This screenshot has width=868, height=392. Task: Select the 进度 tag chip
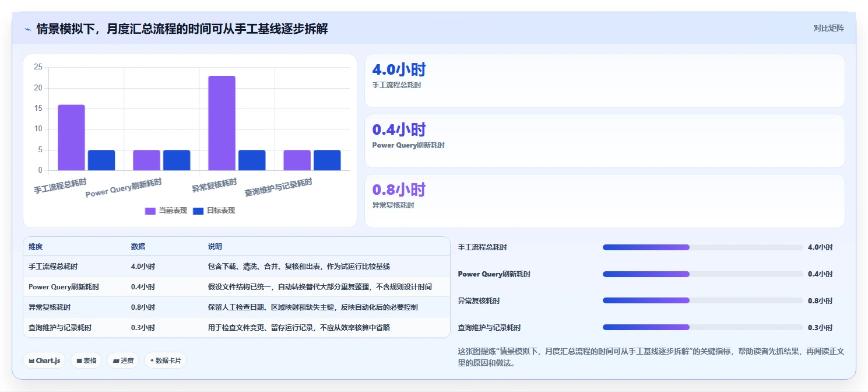[x=123, y=360]
